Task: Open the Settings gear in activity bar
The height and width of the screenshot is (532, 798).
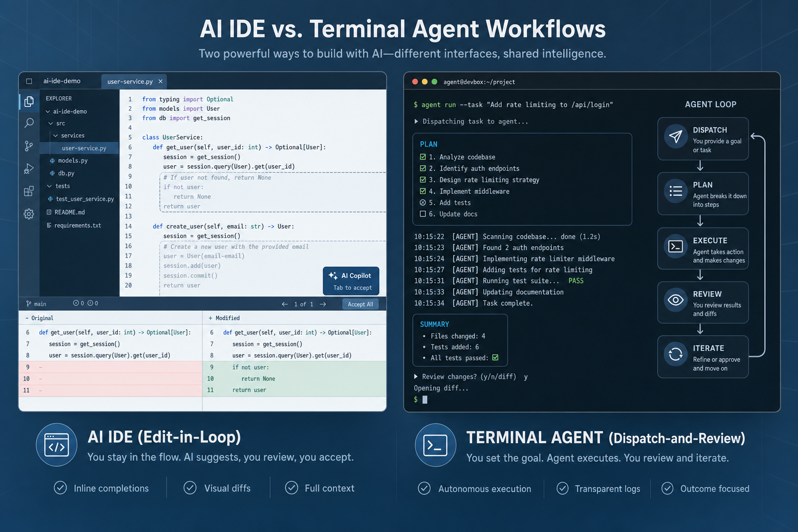Action: [29, 214]
